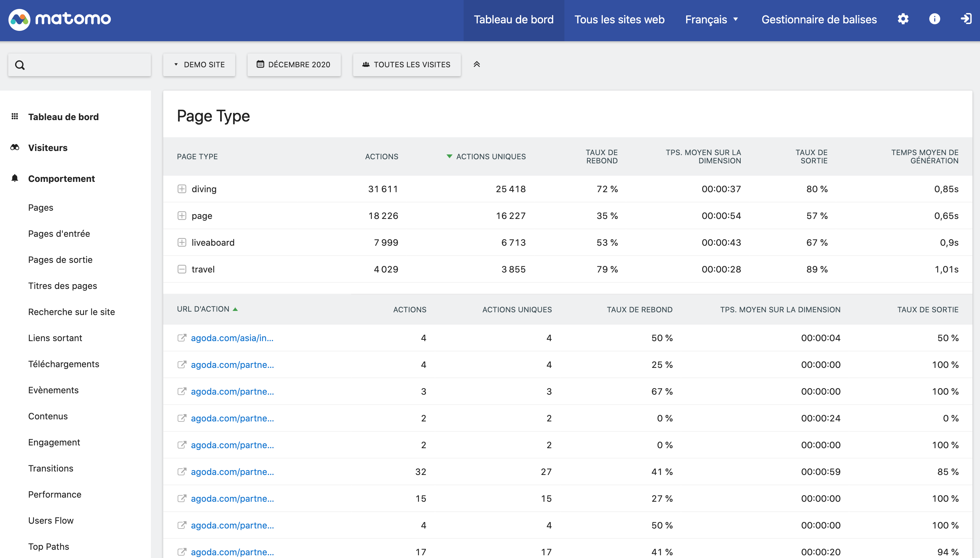Open the settings gear icon
The width and height of the screenshot is (980, 558).
coord(903,19)
